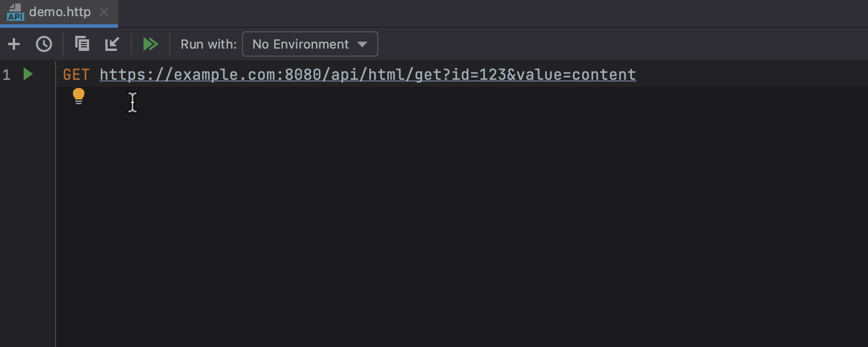Screen dimensions: 868x347
Task: Click the GET method keyword
Action: tap(76, 75)
